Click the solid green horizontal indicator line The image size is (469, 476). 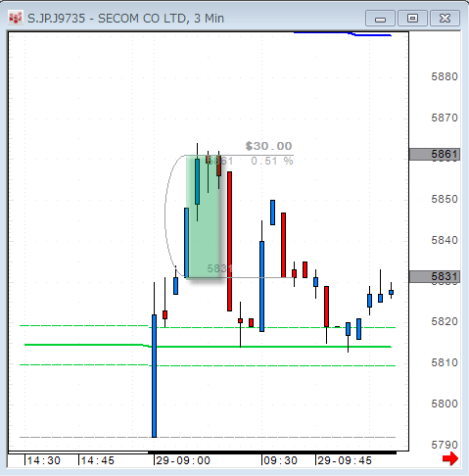click(x=208, y=346)
